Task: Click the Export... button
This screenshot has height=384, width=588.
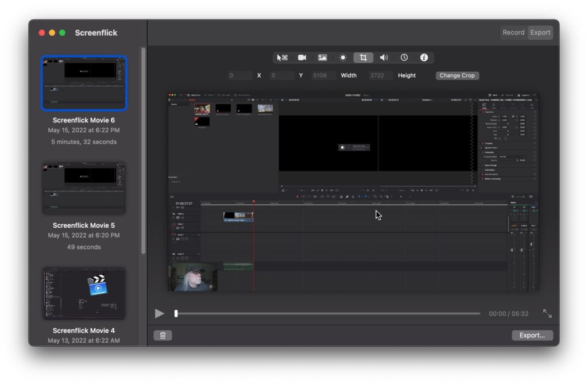Action: click(x=532, y=335)
